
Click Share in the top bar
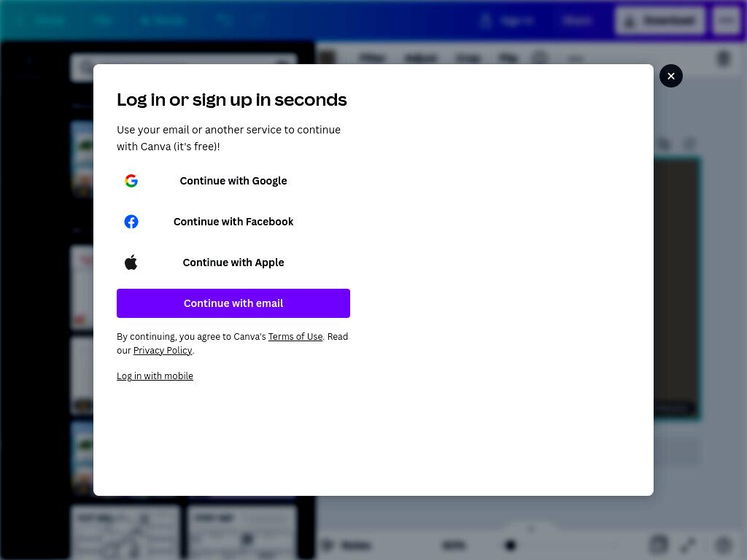(576, 20)
